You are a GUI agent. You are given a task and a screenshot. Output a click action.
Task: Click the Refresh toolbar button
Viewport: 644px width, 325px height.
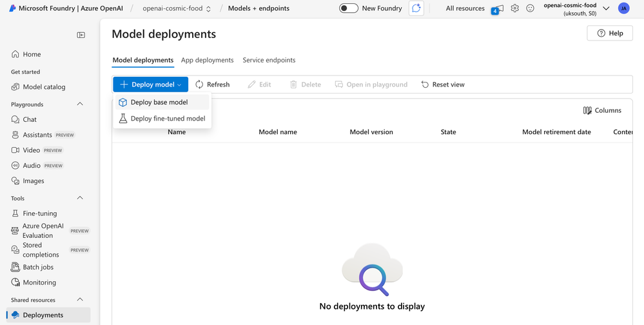tap(212, 84)
